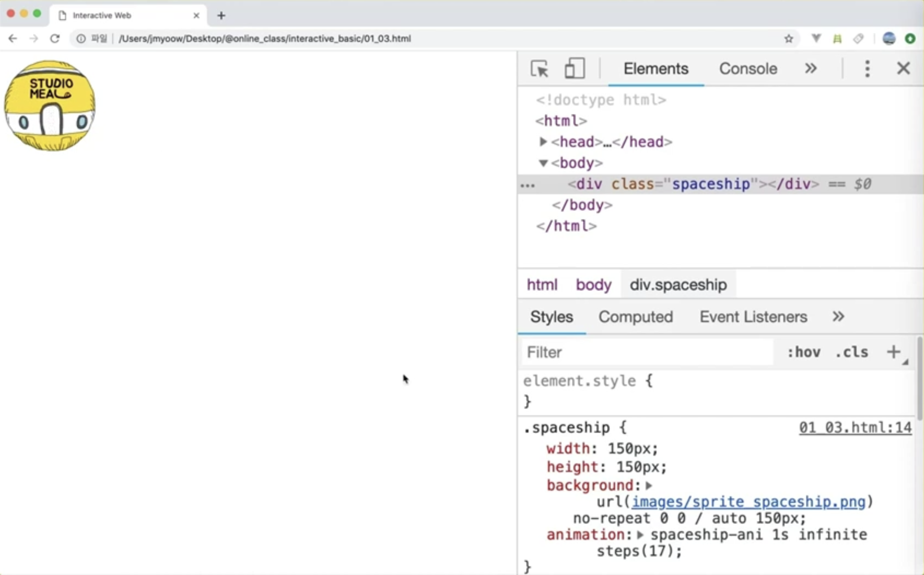
Task: Activate the inspect element picker tool
Action: 539,69
